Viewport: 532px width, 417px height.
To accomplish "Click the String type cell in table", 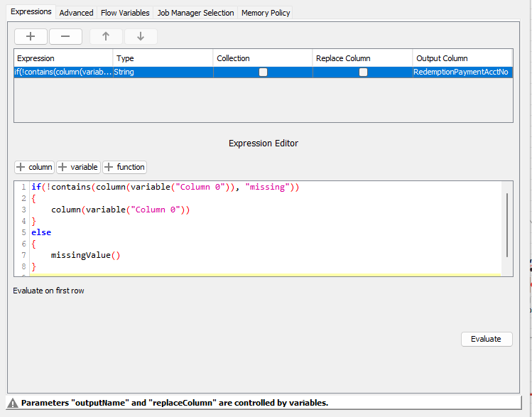I will [163, 72].
